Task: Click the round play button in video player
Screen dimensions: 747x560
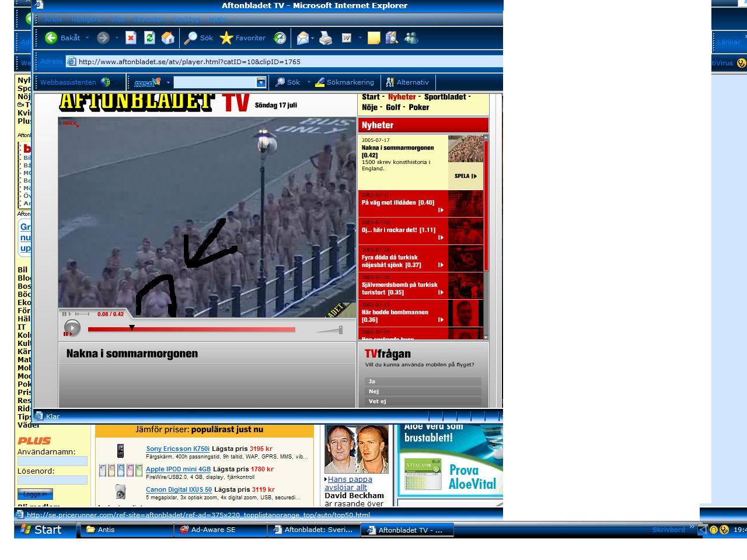Action: [x=72, y=328]
